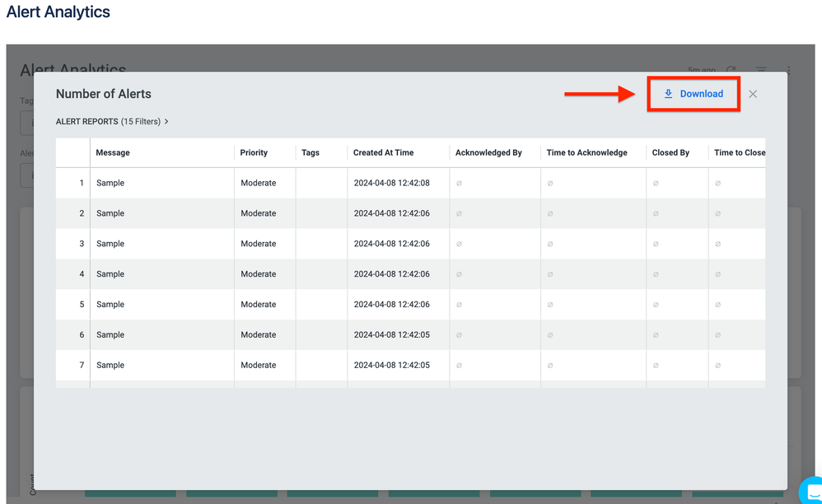
Task: Click the Message column header
Action: tap(112, 152)
